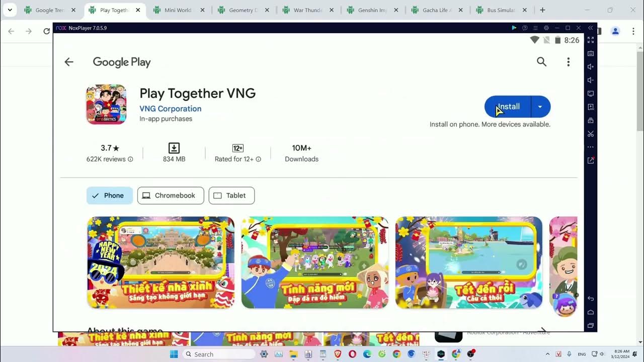
Task: Open NoxPlayer multi-instance manager icon
Action: (x=591, y=121)
